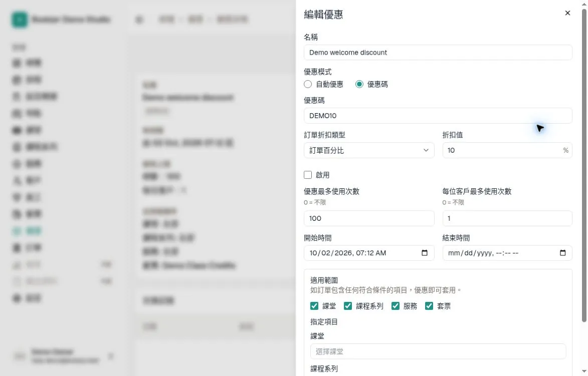588x376 pixels.
Task: Click the 課程系列 label under 指定項目
Action: click(324, 369)
